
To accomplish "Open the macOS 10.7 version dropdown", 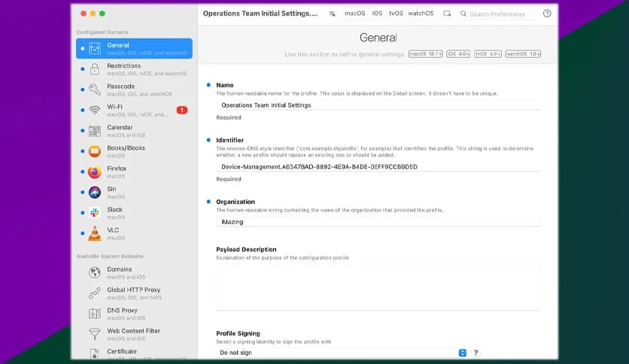I will [x=426, y=53].
